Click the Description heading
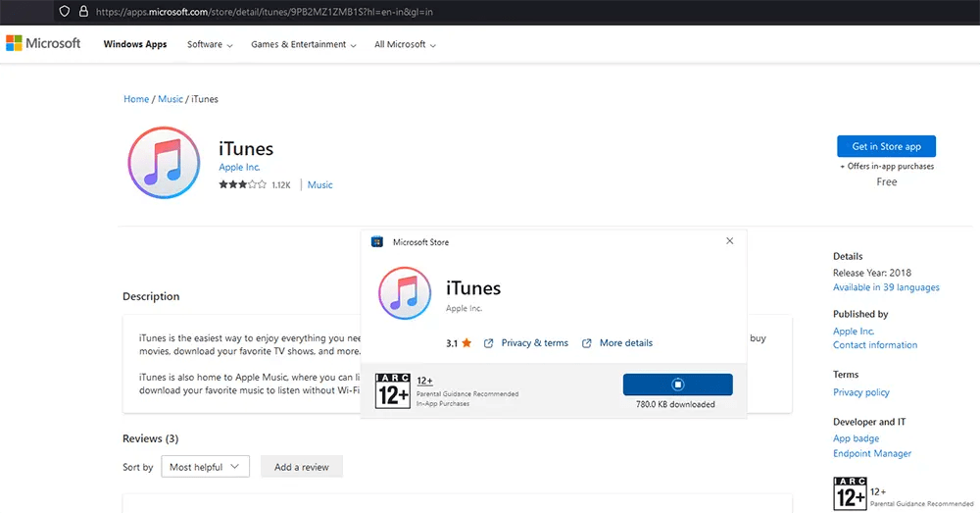The width and height of the screenshot is (980, 513). (151, 296)
